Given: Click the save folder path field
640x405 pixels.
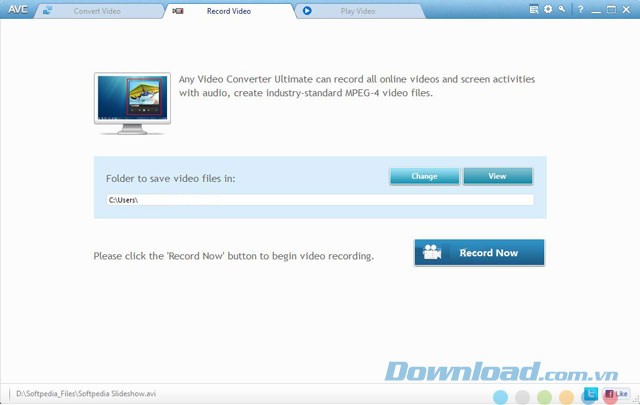Looking at the screenshot, I should pos(320,200).
